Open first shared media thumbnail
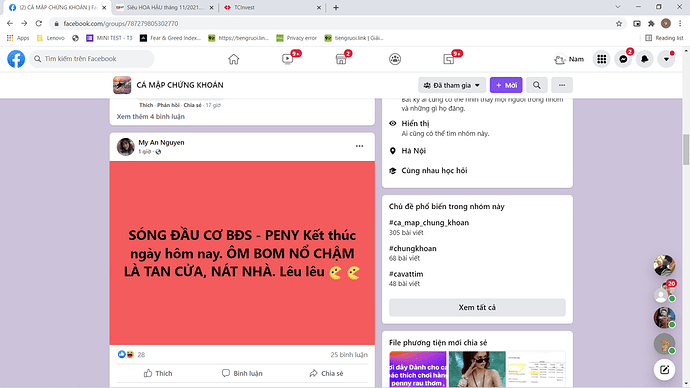This screenshot has width=690, height=388. coord(418,369)
